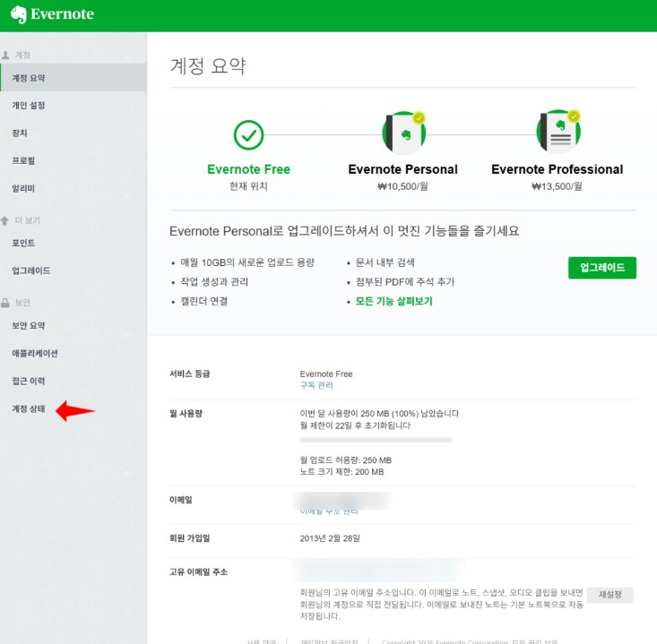Click the blurred unique email address field
657x644 pixels.
(x=379, y=571)
